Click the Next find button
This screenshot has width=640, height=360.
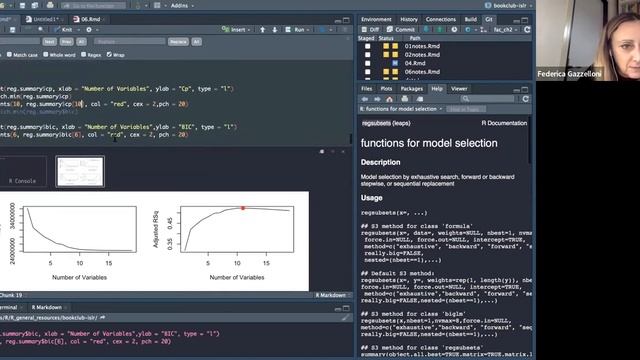tap(49, 42)
